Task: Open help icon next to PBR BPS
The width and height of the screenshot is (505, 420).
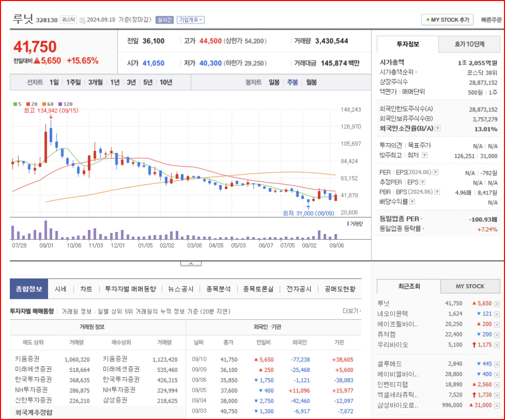Action: point(437,192)
